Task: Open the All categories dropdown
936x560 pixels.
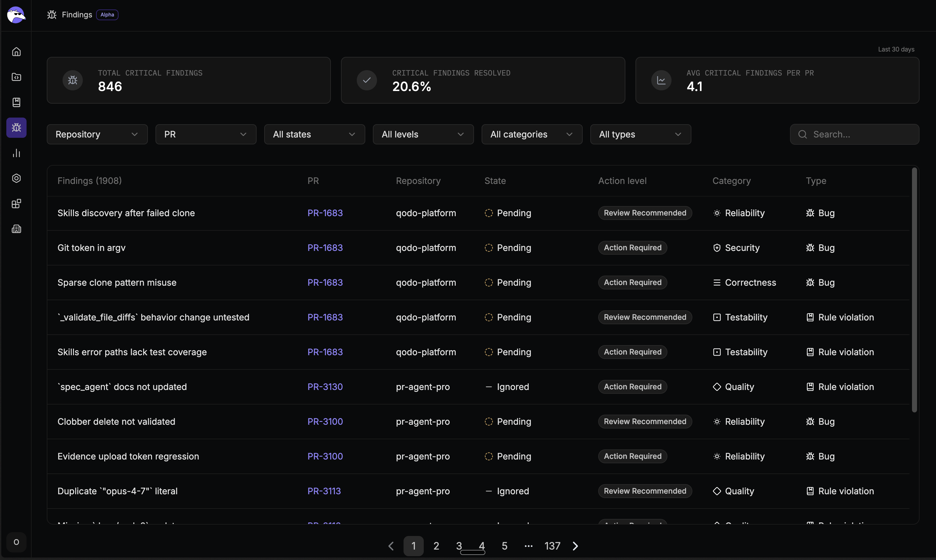Action: [532, 134]
